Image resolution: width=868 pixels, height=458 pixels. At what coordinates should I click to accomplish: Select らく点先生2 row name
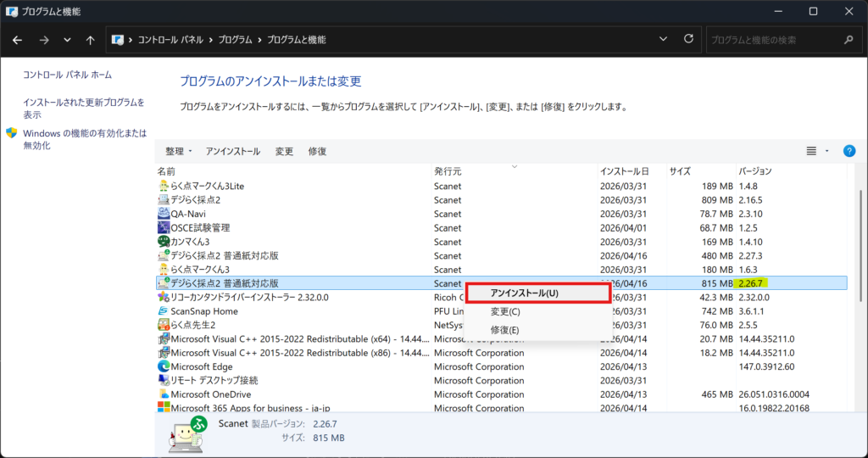pos(193,325)
